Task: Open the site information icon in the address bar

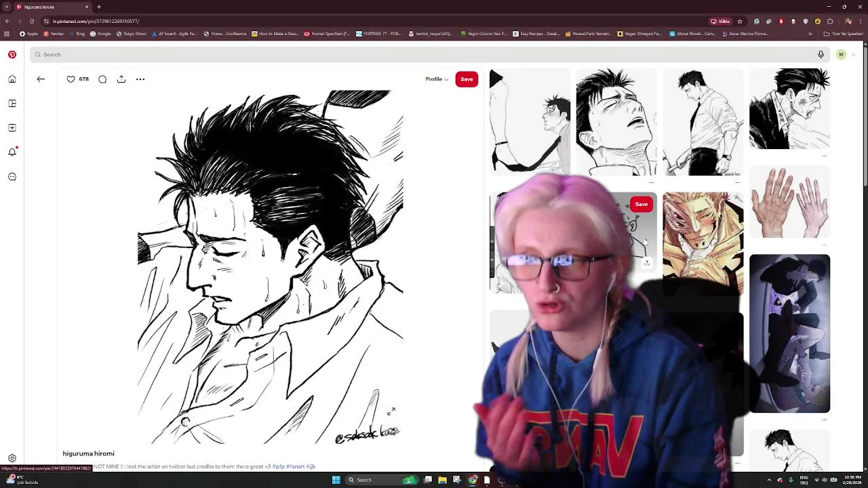Action: [47, 21]
